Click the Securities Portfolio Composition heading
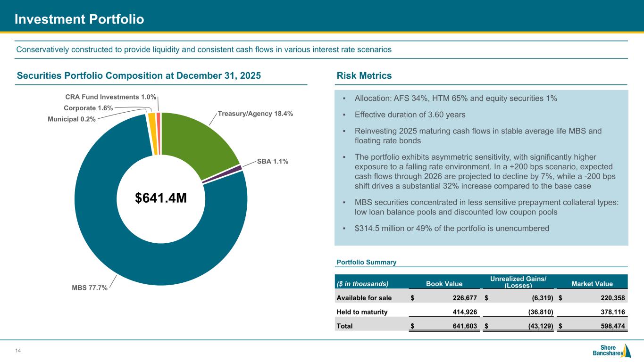 click(138, 75)
